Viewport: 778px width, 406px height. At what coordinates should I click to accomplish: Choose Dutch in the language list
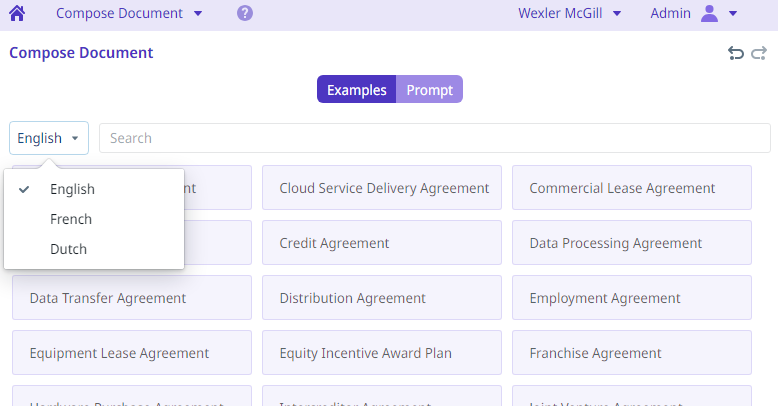point(69,249)
